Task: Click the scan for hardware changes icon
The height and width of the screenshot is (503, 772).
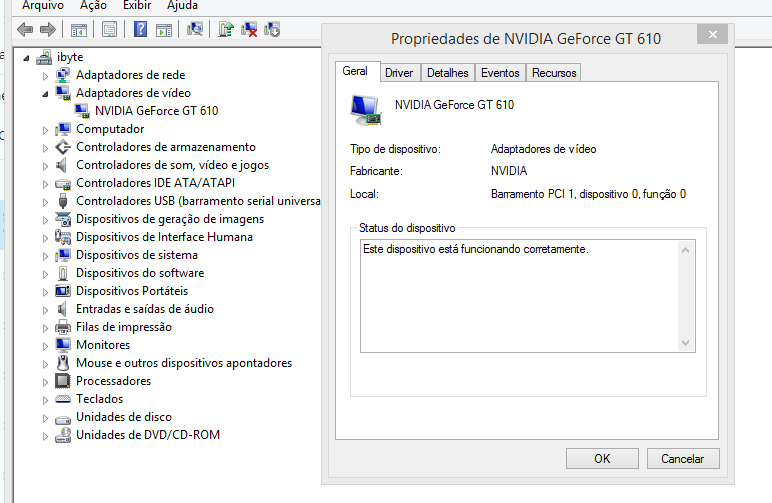Action: pos(195,30)
